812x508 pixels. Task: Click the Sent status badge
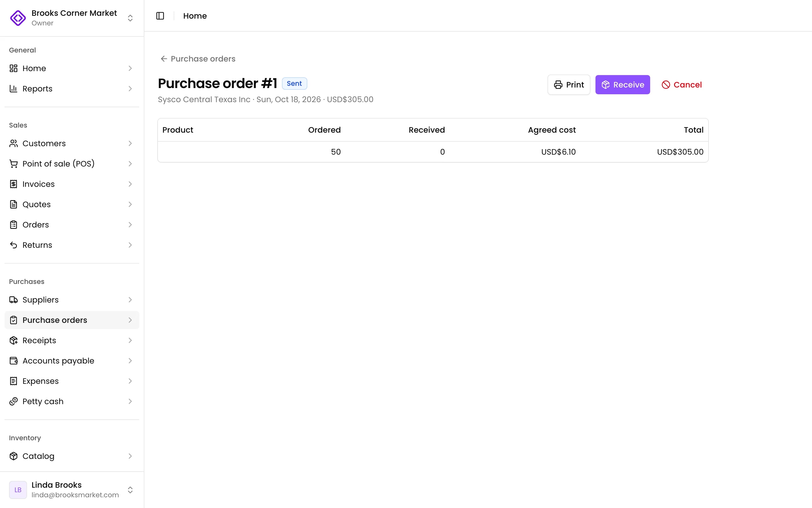pyautogui.click(x=294, y=83)
